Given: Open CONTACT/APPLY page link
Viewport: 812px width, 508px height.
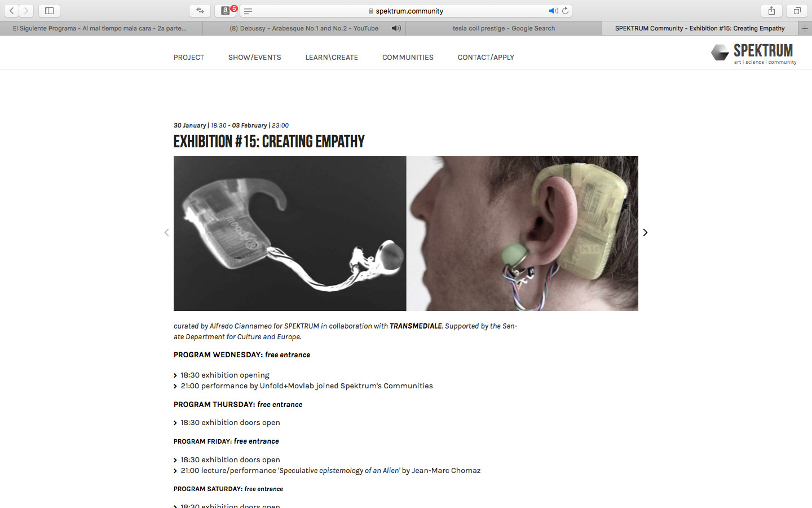Looking at the screenshot, I should coord(486,57).
